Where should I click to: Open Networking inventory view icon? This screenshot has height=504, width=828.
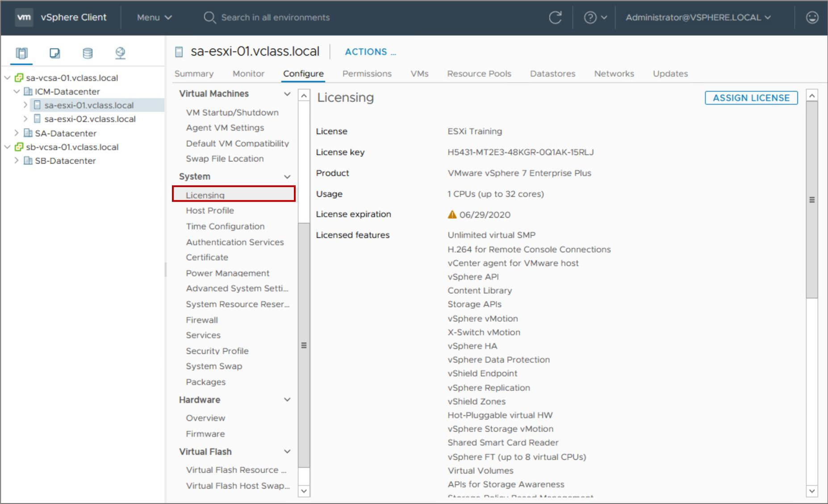pyautogui.click(x=120, y=53)
